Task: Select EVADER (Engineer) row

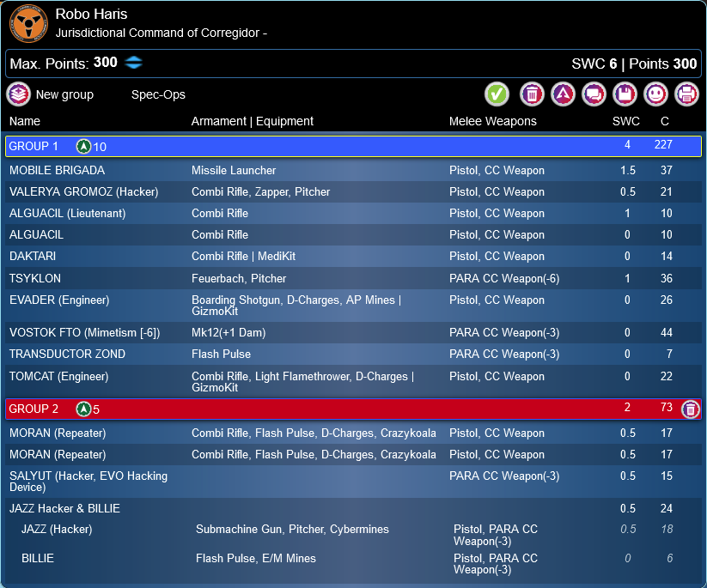Action: tap(354, 306)
